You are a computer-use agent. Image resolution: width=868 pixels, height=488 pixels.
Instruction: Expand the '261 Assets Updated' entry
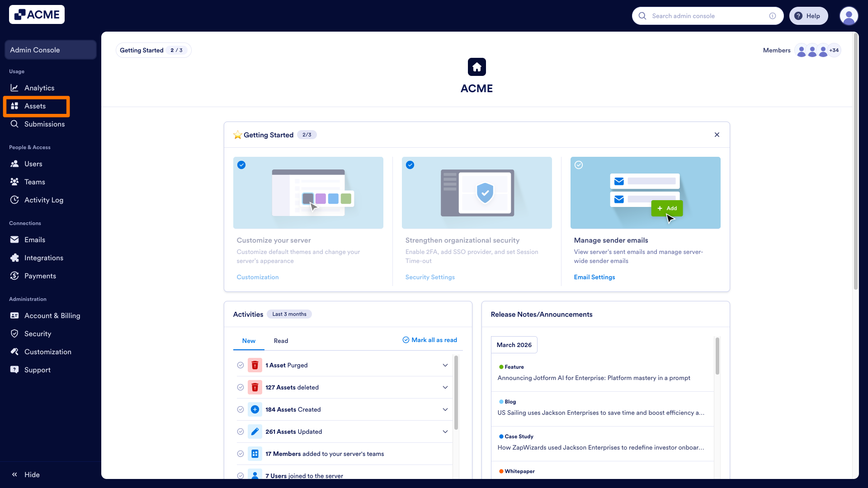click(445, 432)
